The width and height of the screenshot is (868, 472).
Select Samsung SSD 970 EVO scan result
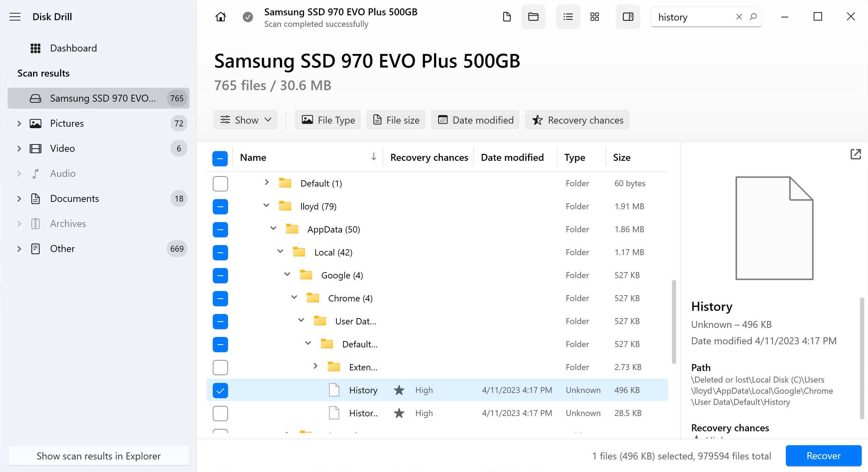coord(99,98)
